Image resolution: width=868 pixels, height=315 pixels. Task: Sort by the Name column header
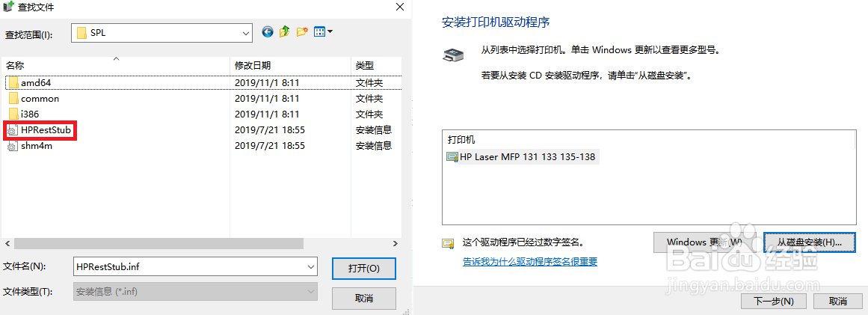pos(115,65)
